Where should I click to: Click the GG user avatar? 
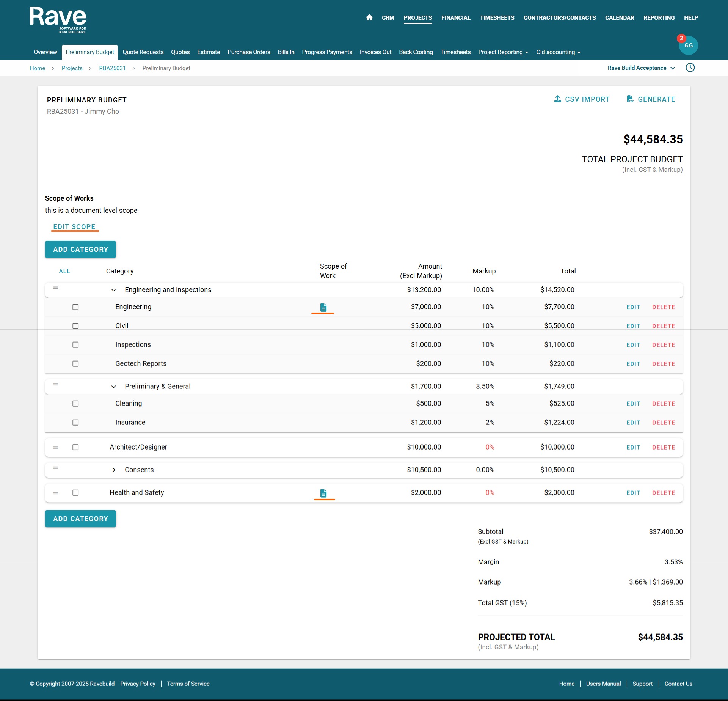coord(688,46)
